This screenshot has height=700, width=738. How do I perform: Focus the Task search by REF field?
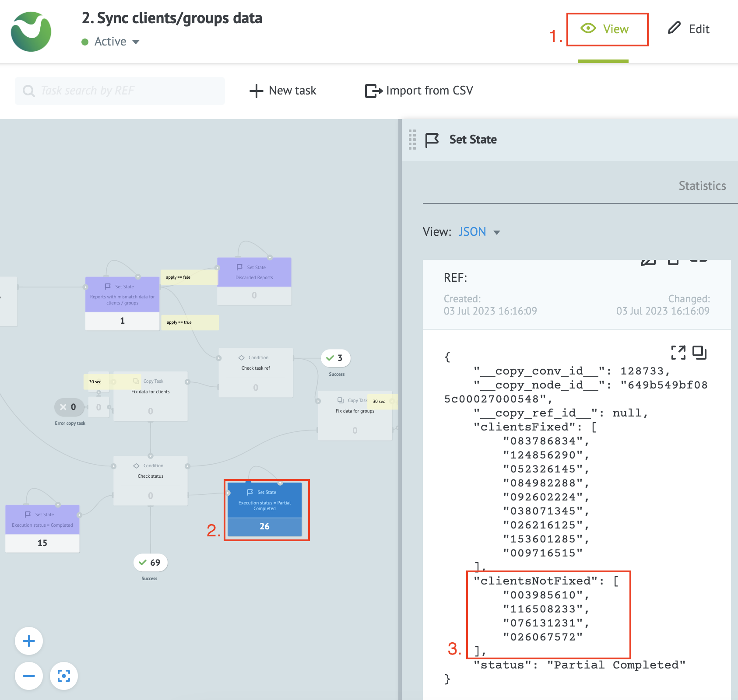pyautogui.click(x=120, y=91)
